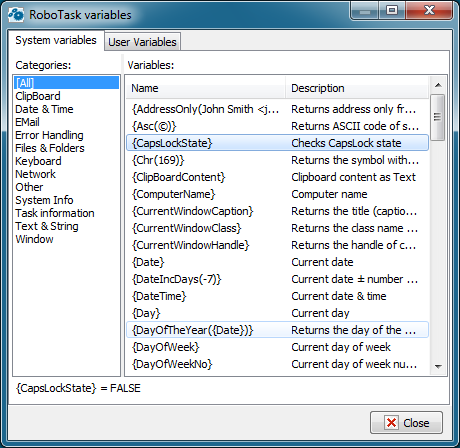Select the {Asc(©)} variable
The image size is (460, 448).
tap(277, 126)
